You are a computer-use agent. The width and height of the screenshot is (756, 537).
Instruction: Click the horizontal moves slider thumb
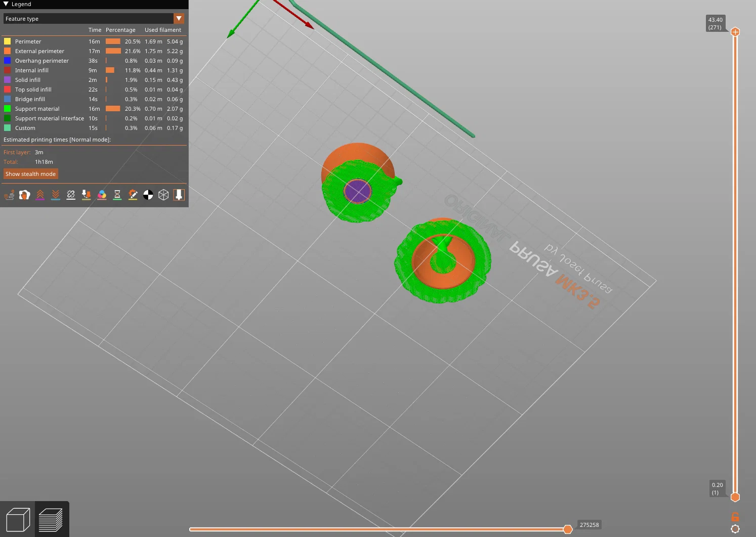click(x=568, y=529)
